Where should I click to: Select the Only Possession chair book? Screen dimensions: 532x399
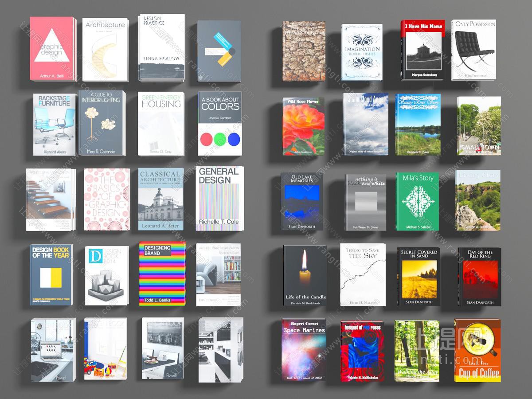(x=473, y=50)
